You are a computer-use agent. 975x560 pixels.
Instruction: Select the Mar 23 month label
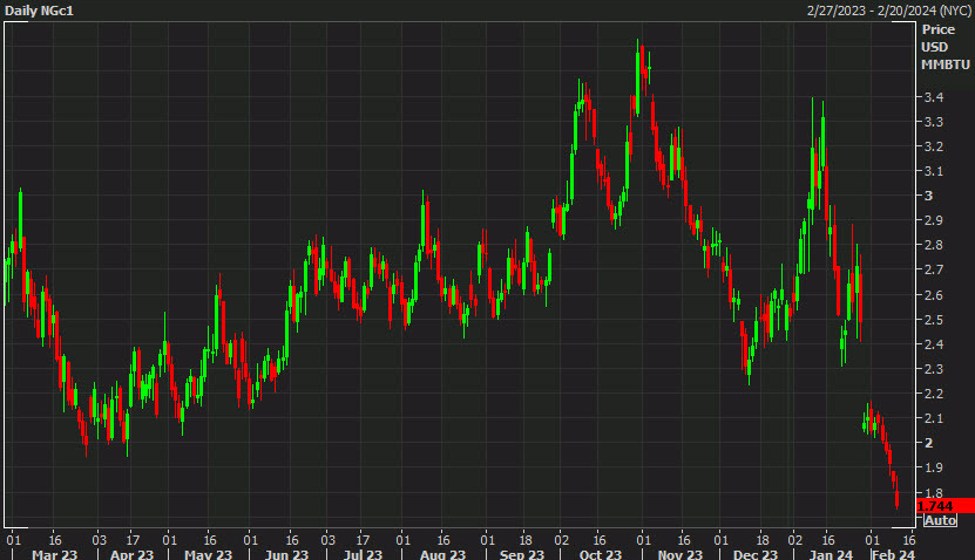[x=53, y=552]
